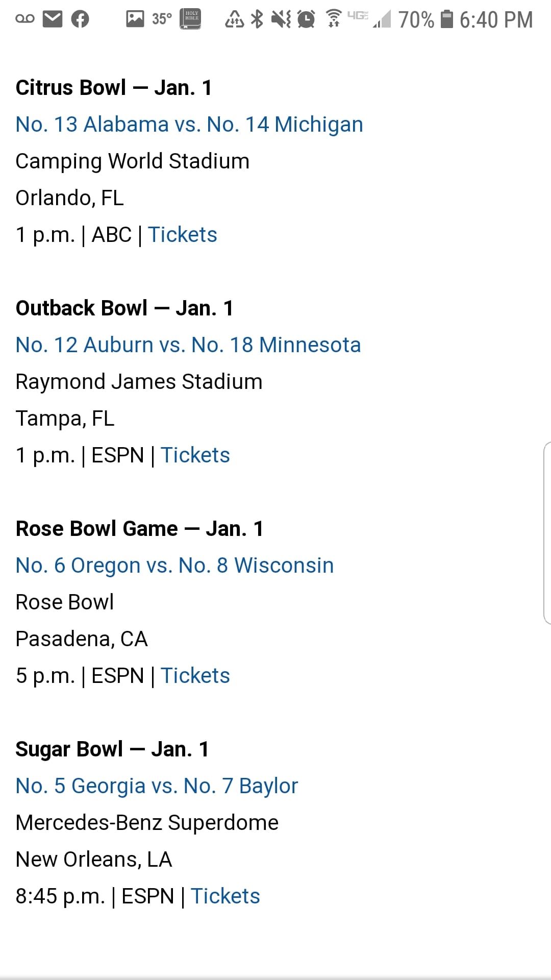Tap the 6:40 PM clock in status bar
Screen dimensions: 551x980
(496, 20)
